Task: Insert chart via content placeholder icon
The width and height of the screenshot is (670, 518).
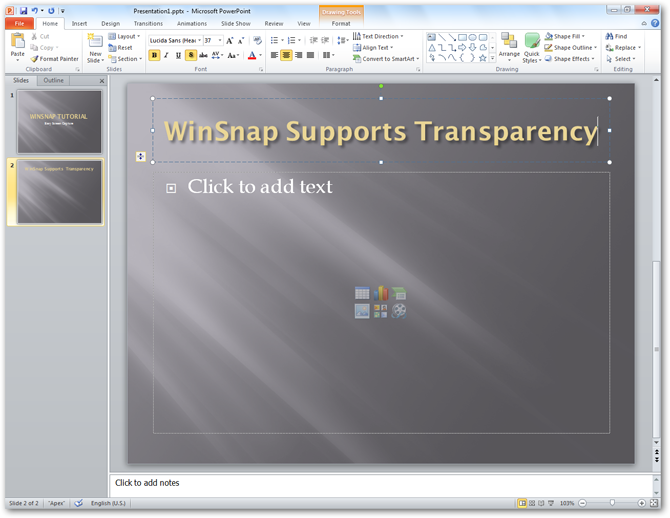Action: point(381,294)
